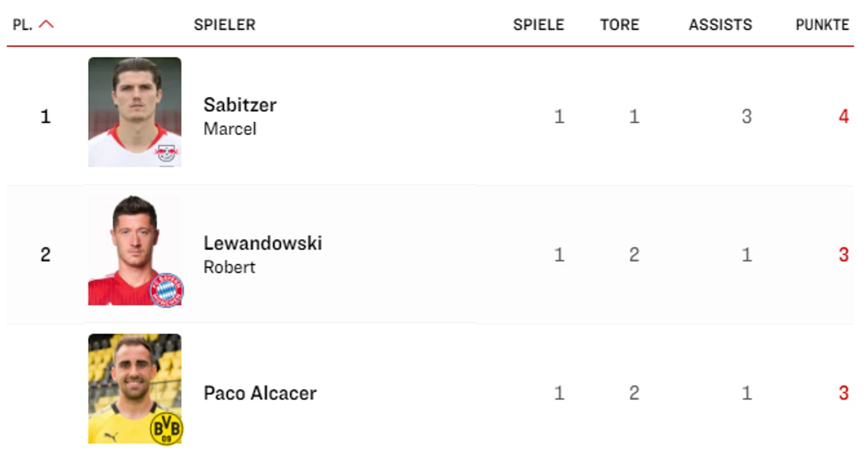Sort by the SPIELER column header

coord(225,25)
